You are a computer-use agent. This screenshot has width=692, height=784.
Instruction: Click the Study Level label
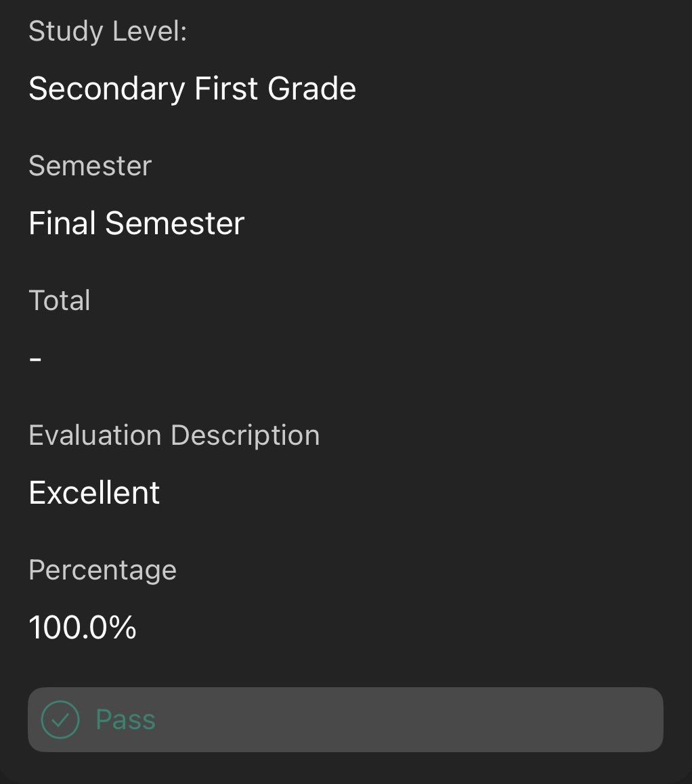tap(108, 32)
